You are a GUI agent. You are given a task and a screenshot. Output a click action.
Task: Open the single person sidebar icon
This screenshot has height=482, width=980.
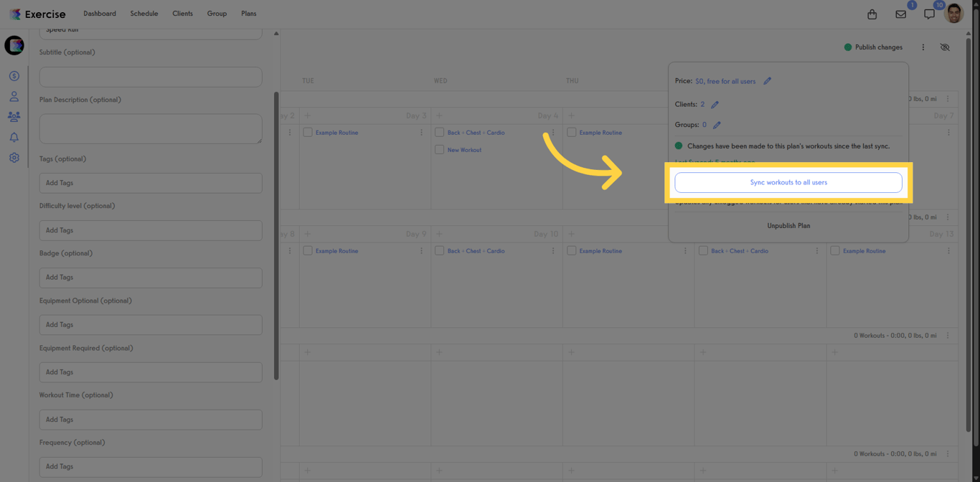pyautogui.click(x=14, y=97)
